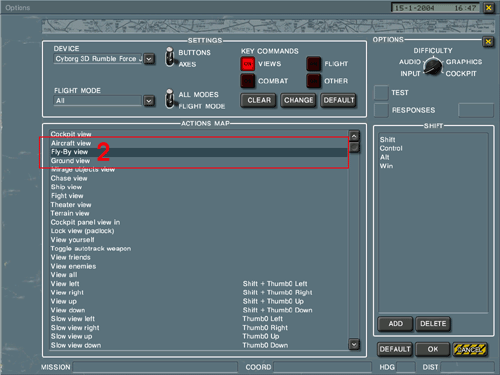
Task: Select the INPUT options category
Action: (x=410, y=74)
